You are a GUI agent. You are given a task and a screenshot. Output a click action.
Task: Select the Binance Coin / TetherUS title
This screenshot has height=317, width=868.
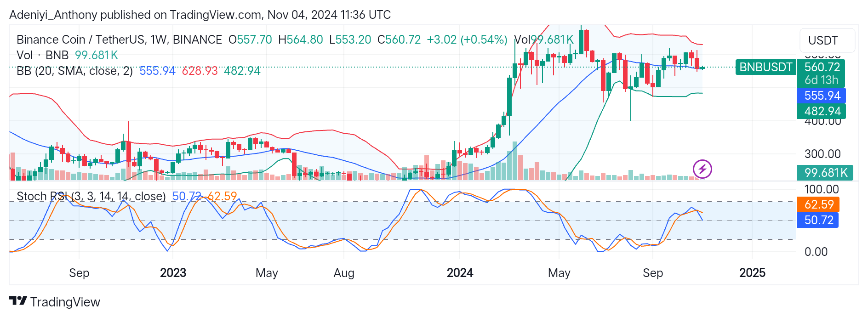click(120, 40)
